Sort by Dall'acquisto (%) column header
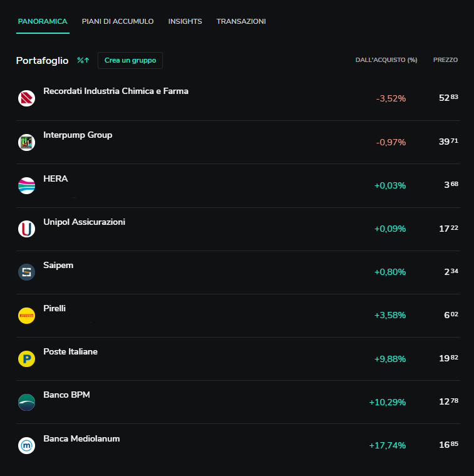This screenshot has height=476, width=474. [x=386, y=59]
